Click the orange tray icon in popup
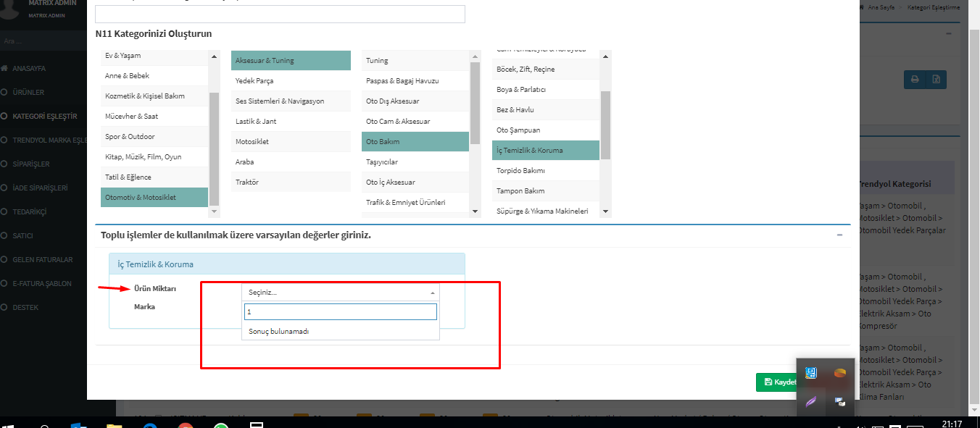 coord(839,374)
